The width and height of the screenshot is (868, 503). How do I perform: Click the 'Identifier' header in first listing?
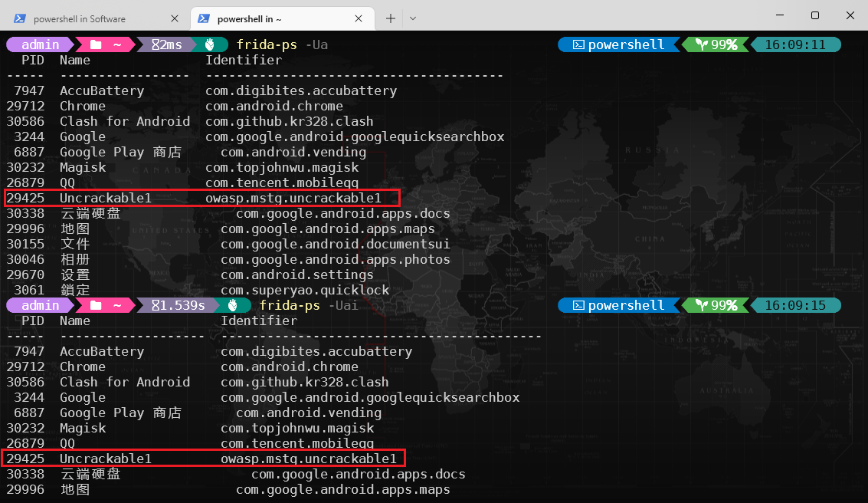point(244,60)
